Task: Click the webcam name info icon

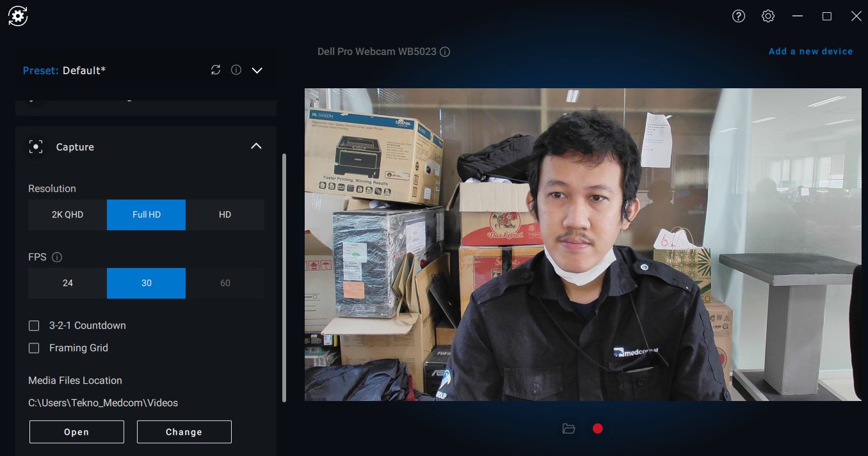Action: point(445,52)
